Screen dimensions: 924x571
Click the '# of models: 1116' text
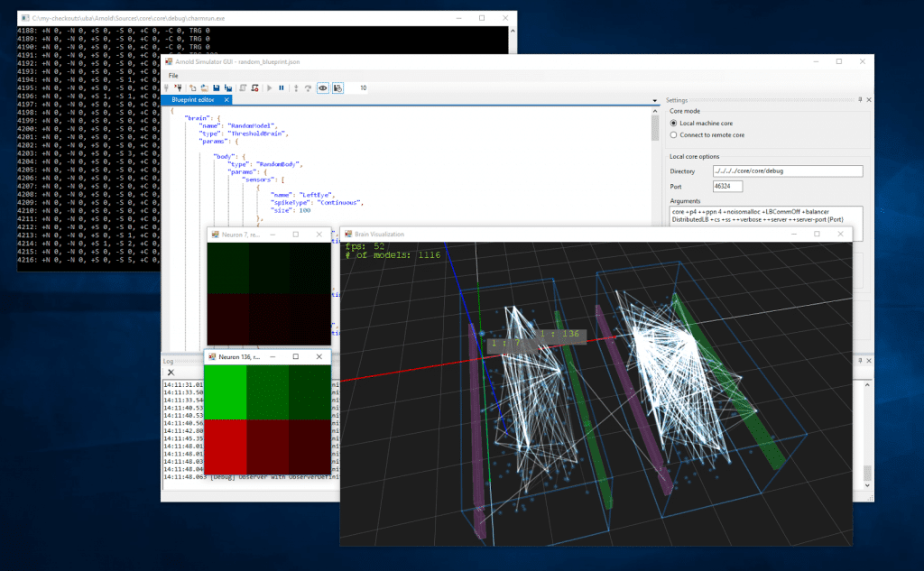click(x=393, y=255)
